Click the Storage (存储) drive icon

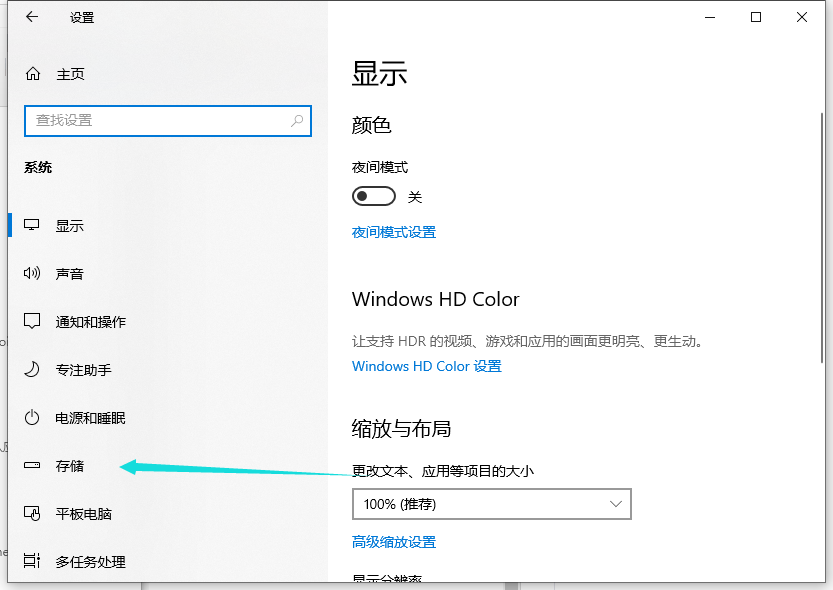[33, 466]
